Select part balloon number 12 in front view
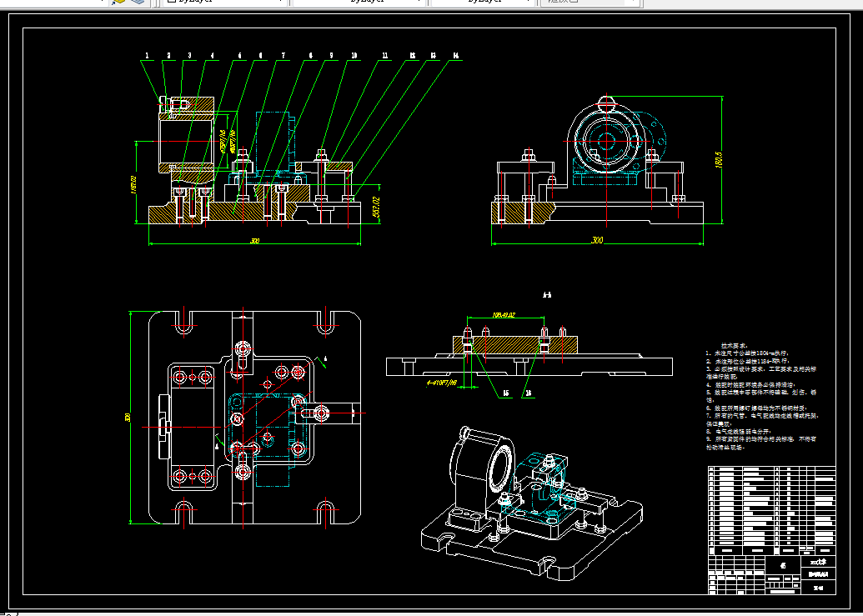Screen dimensions: 863x616 coord(412,56)
